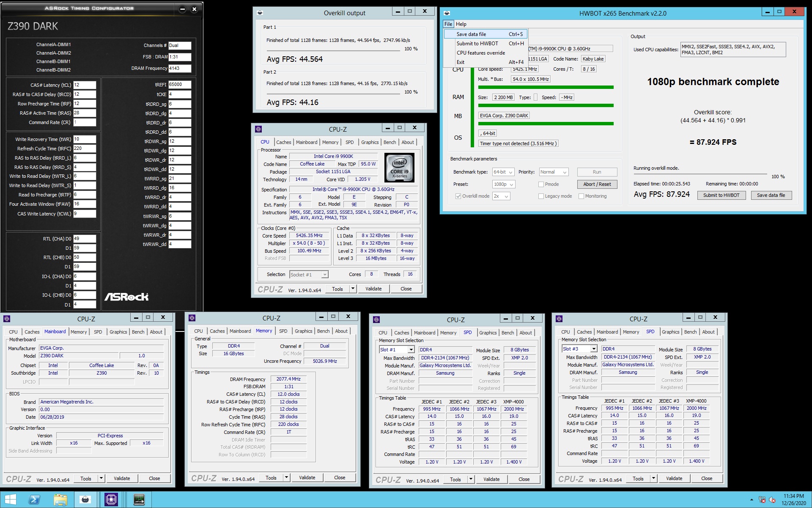Click Validate in the CPU-Z Slot #1 window

491,479
